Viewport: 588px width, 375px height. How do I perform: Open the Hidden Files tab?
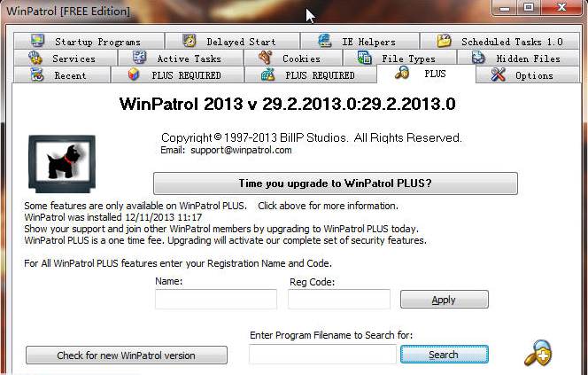pyautogui.click(x=519, y=59)
